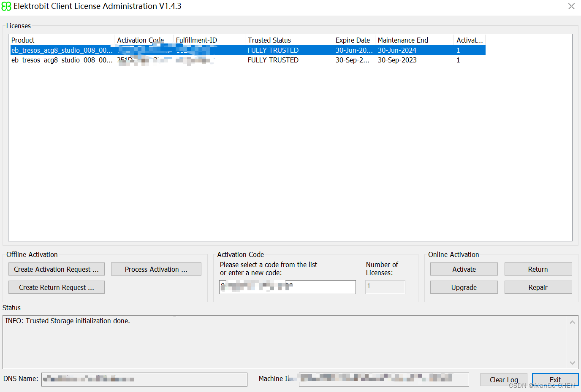The width and height of the screenshot is (581, 392).
Task: Click the Repair button
Action: tap(538, 287)
